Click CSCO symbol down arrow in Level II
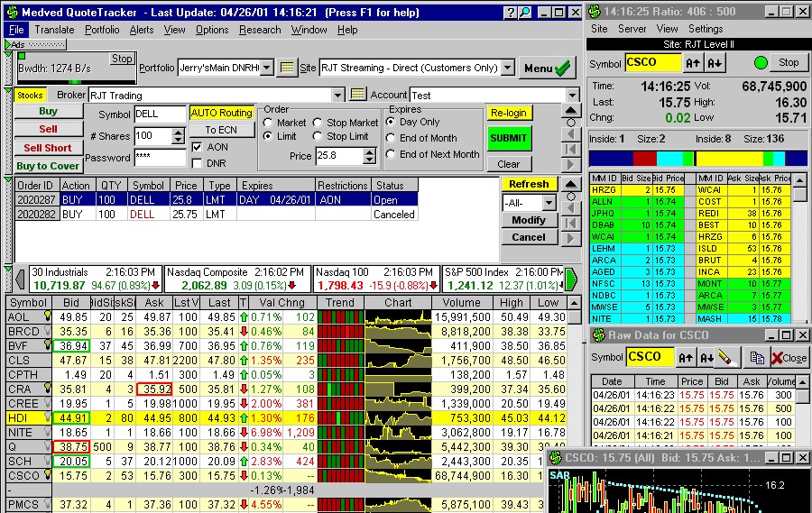The height and width of the screenshot is (513, 812). point(715,63)
